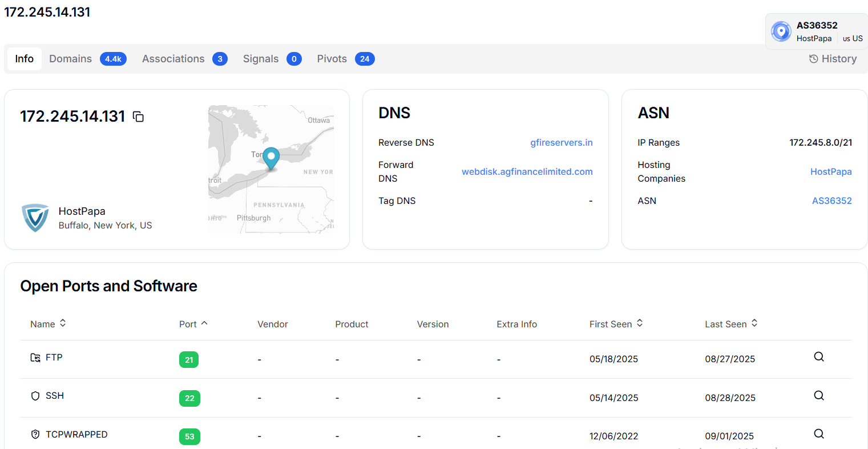Click the FTP folder icon
Image resolution: width=868 pixels, height=449 pixels.
point(35,358)
